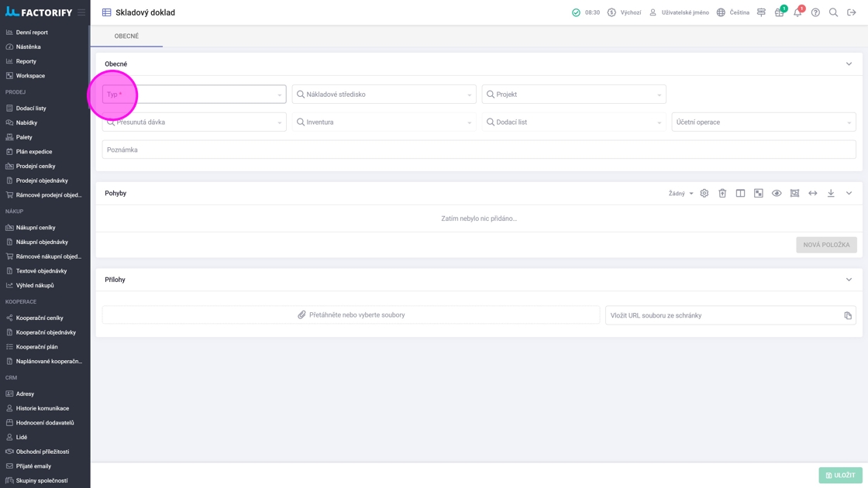Screen dimensions: 868x488
Task: Open the Účetní operace dropdown
Action: 763,122
